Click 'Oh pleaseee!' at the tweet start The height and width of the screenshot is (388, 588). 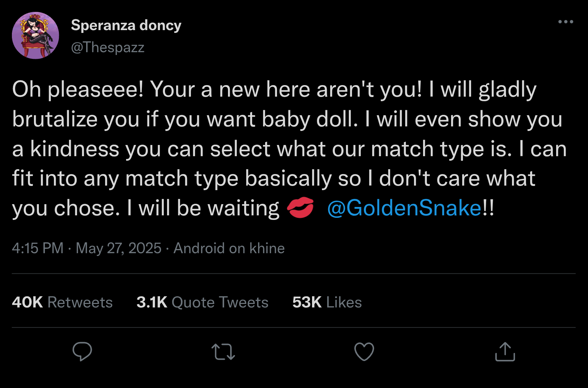[78, 90]
